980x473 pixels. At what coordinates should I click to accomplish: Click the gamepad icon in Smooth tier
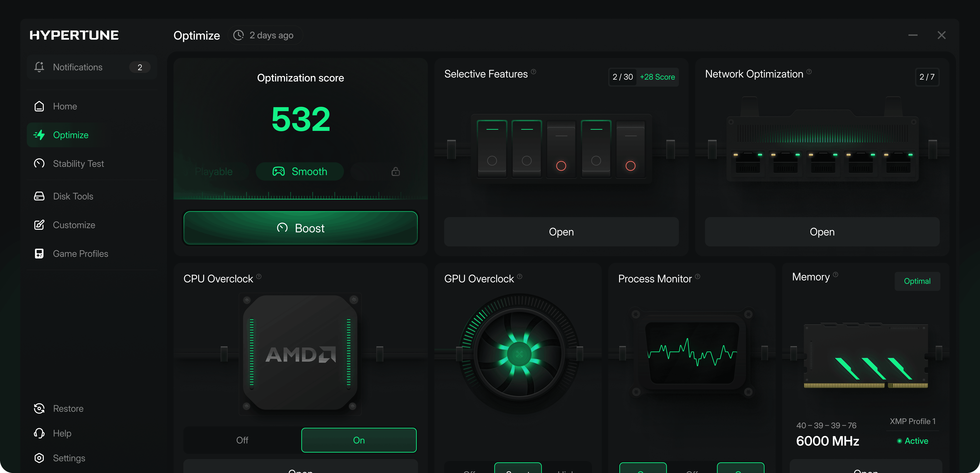[x=278, y=171]
